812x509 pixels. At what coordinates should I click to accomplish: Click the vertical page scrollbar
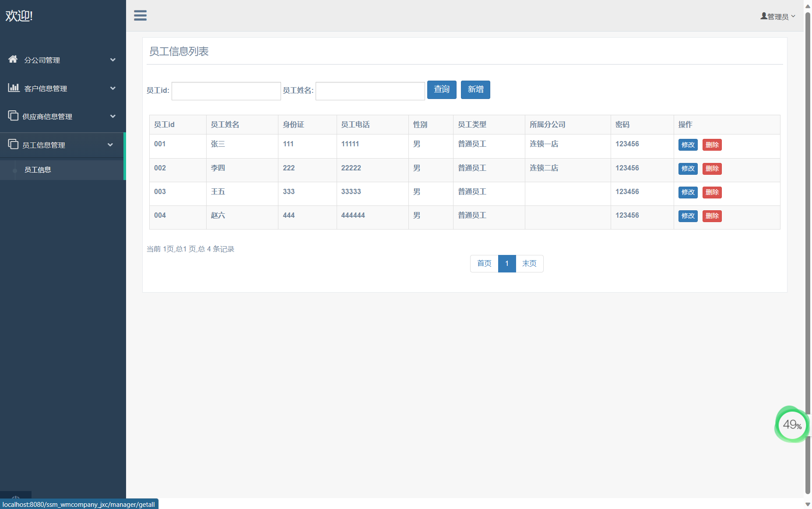coord(808,219)
